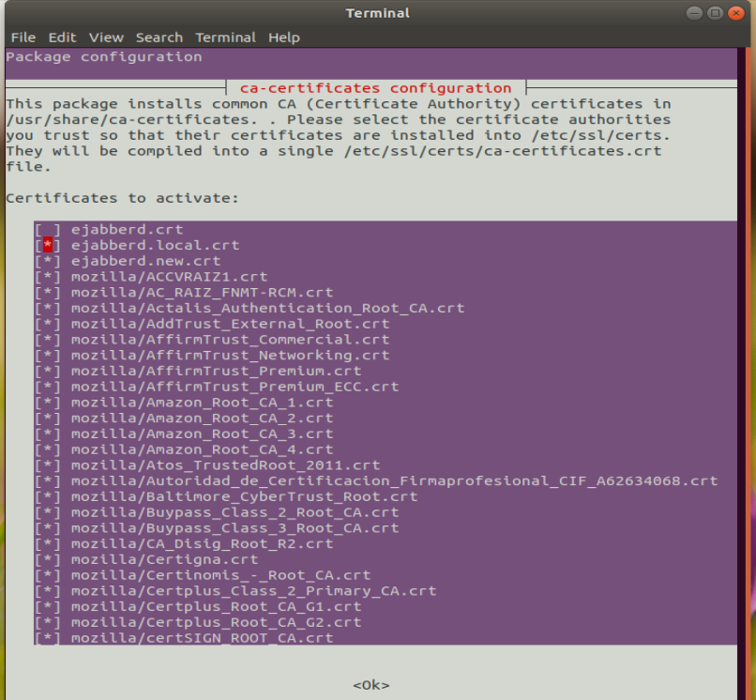Toggle AffirmTrust_Networking.crt checkbox
This screenshot has height=700, width=756.
click(48, 355)
